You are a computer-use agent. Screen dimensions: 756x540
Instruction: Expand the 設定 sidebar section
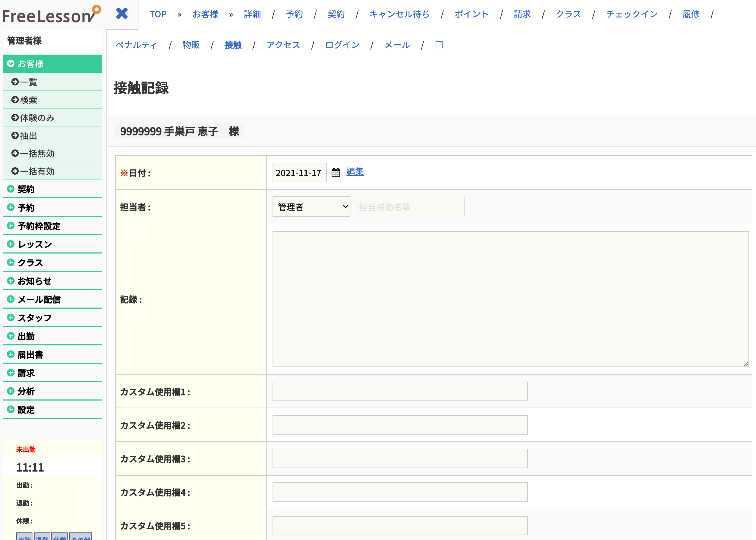point(52,410)
